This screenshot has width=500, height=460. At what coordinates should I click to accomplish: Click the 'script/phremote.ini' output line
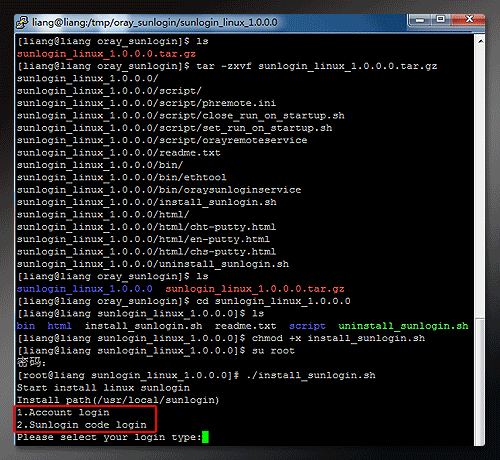pos(146,103)
